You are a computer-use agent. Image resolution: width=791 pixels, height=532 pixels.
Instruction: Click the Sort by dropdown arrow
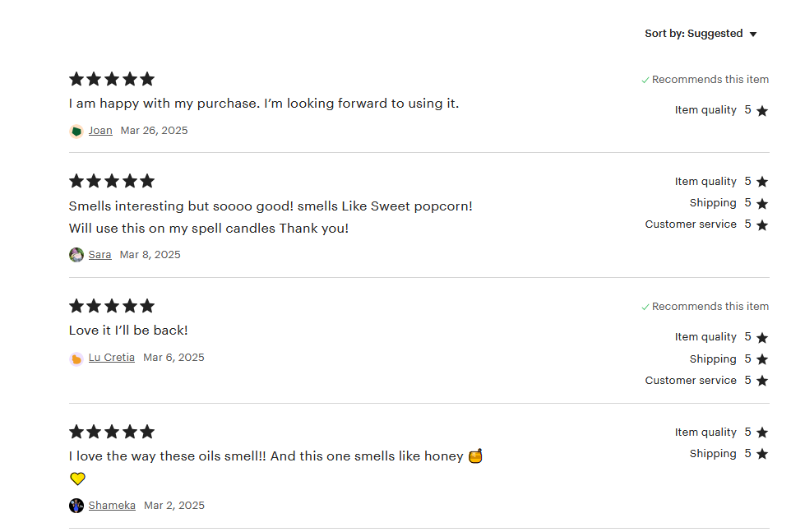(x=752, y=35)
